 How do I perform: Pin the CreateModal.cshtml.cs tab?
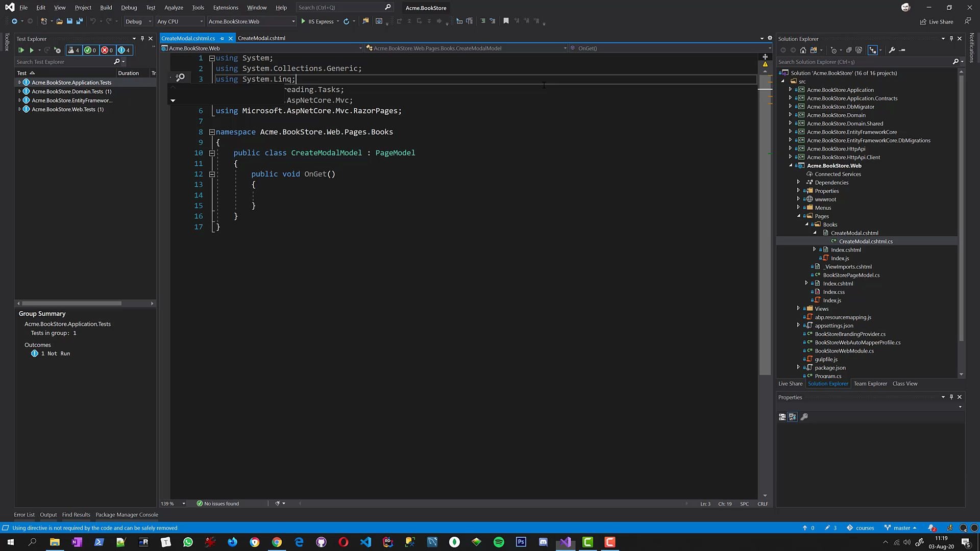coord(222,38)
